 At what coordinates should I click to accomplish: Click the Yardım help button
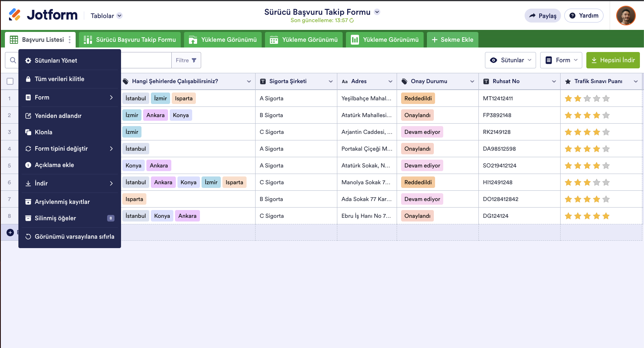click(x=583, y=16)
